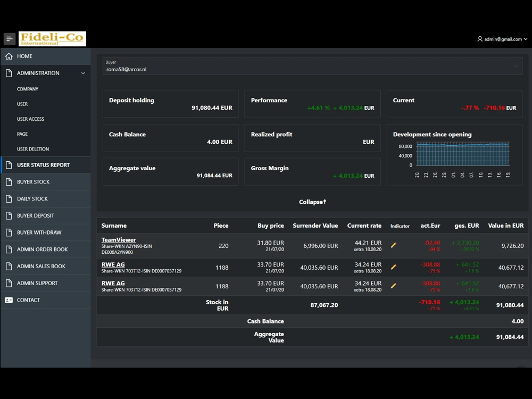Image resolution: width=532 pixels, height=399 pixels.
Task: Click TeamViewer's 44.21 EUR current rate
Action: [x=368, y=243]
